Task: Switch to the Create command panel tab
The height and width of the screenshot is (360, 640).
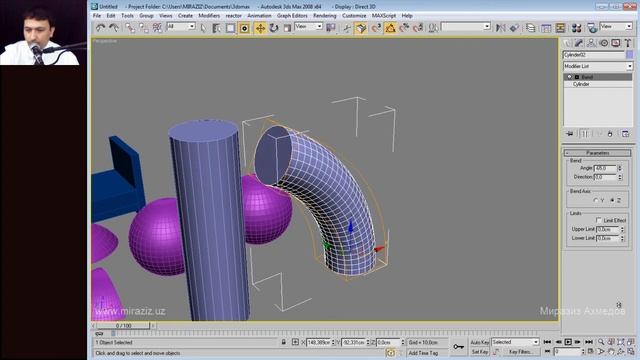Action: click(567, 43)
